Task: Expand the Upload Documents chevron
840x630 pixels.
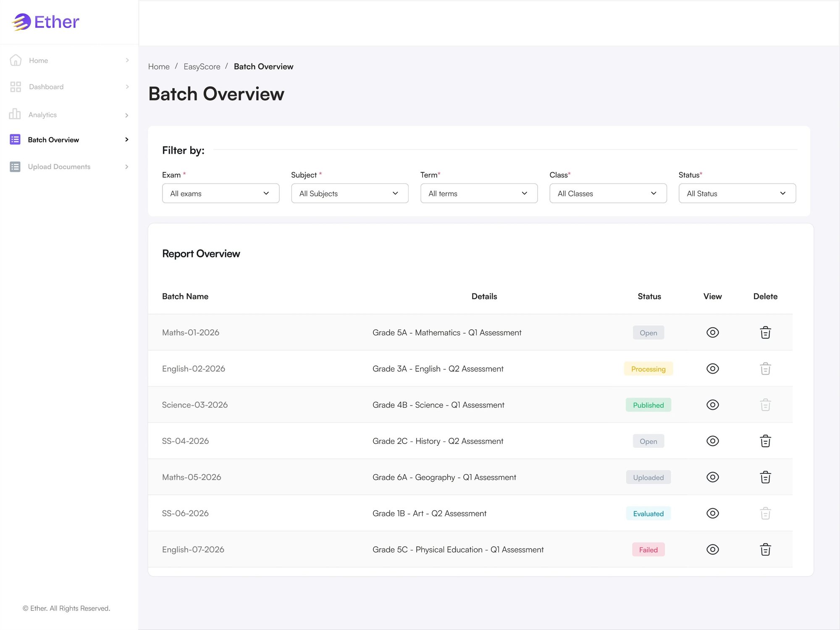Action: (x=127, y=167)
